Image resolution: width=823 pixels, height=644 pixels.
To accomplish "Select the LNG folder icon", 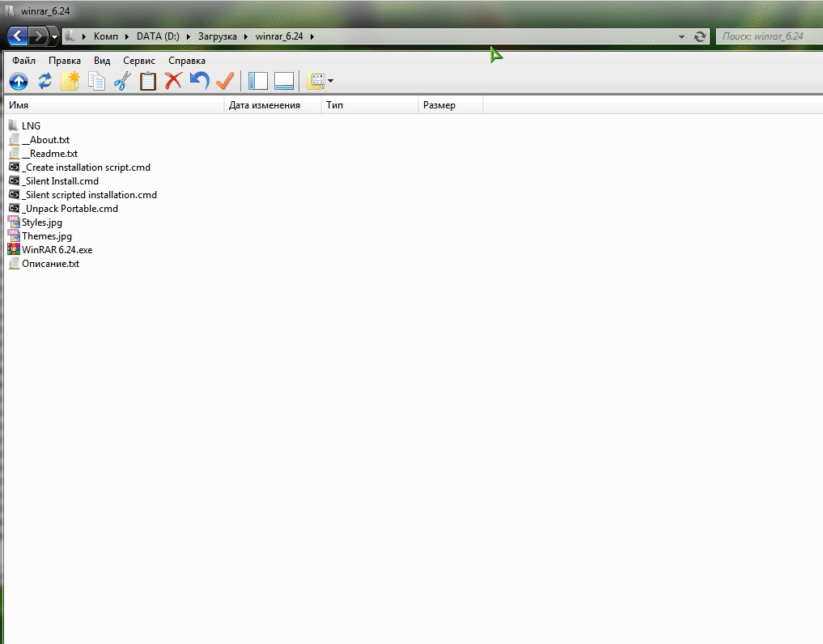I will tap(14, 125).
